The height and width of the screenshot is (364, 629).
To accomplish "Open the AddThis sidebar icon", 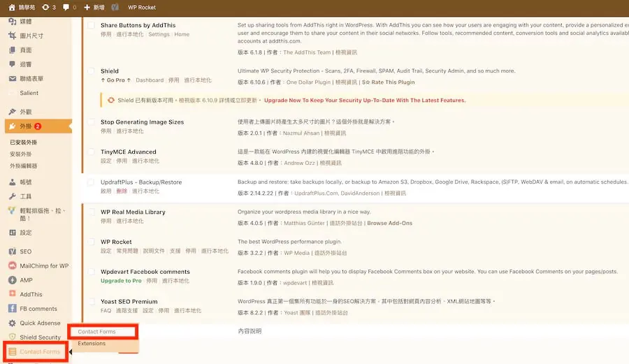I will point(13,294).
